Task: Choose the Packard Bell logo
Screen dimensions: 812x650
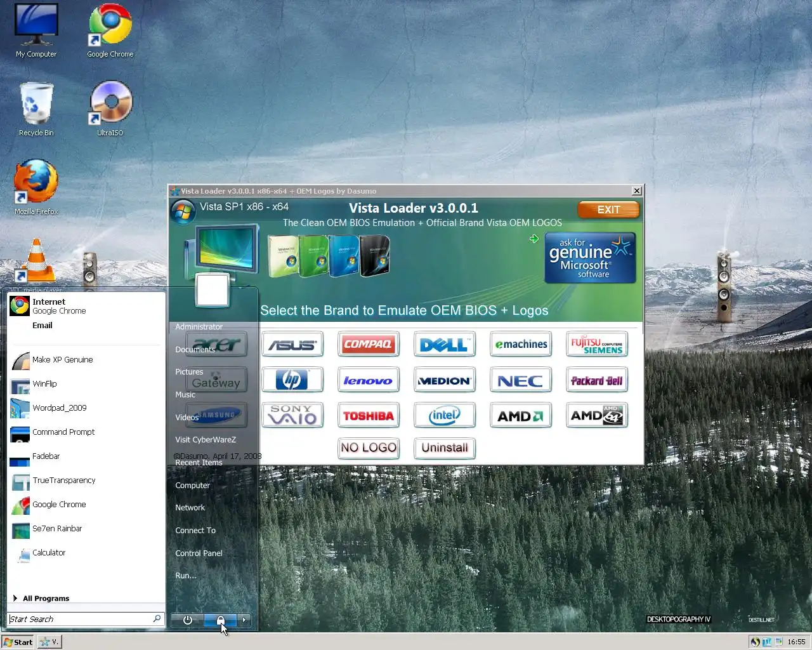Action: 596,380
